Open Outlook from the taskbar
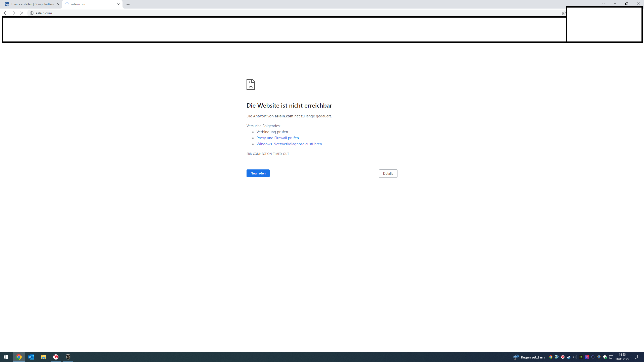The image size is (644, 362). [31, 357]
